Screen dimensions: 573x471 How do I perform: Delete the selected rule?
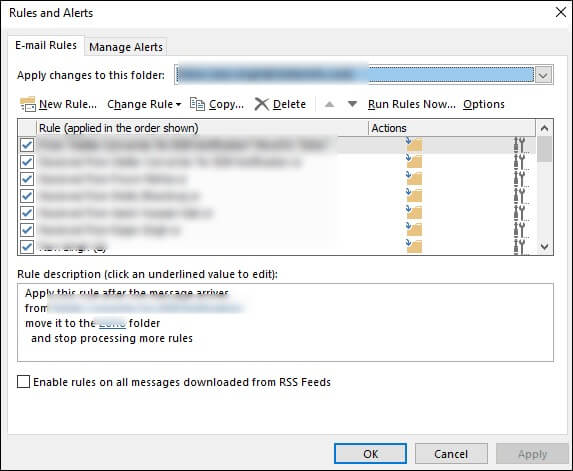coord(280,105)
